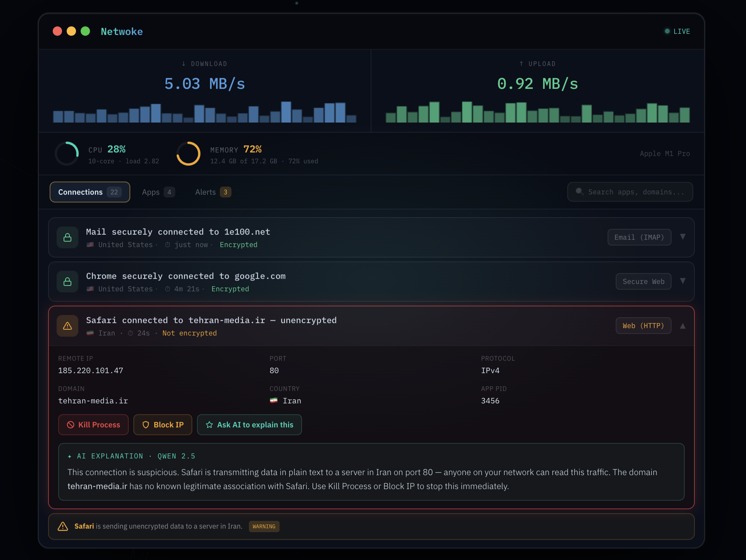Click the lock icon on Mail connection
The width and height of the screenshot is (746, 560).
click(x=67, y=237)
